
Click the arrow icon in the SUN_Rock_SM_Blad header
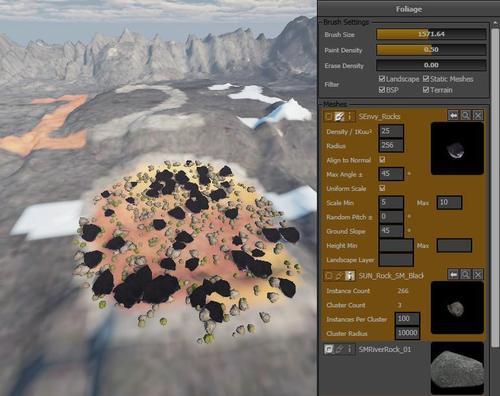453,275
